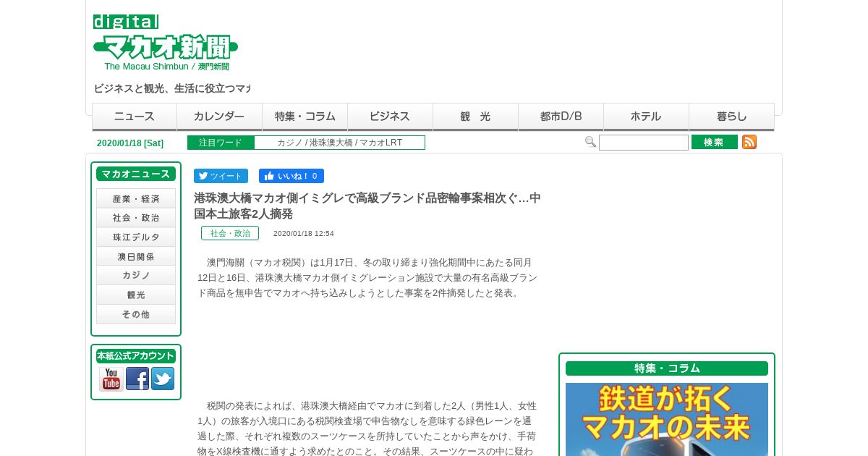Open the 鉄道が拓くマカオの未来 banner

(x=667, y=419)
